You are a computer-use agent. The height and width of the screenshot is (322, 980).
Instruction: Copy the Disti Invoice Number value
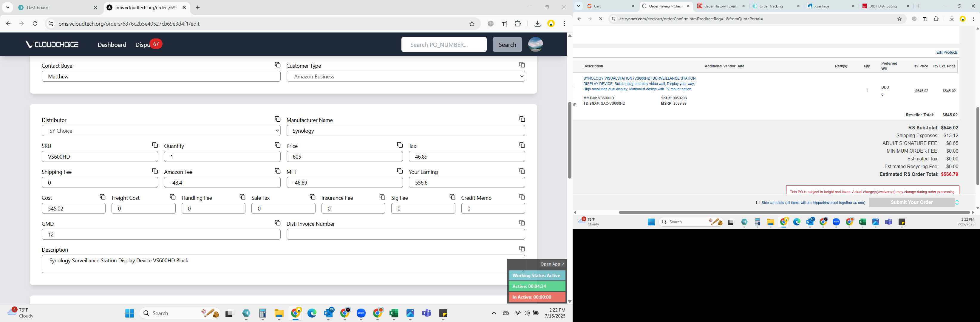click(522, 223)
